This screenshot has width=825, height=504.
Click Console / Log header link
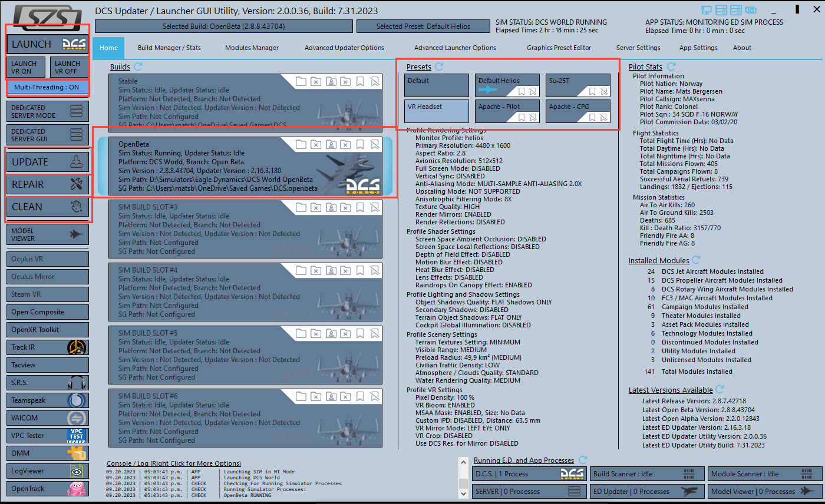pos(174,463)
